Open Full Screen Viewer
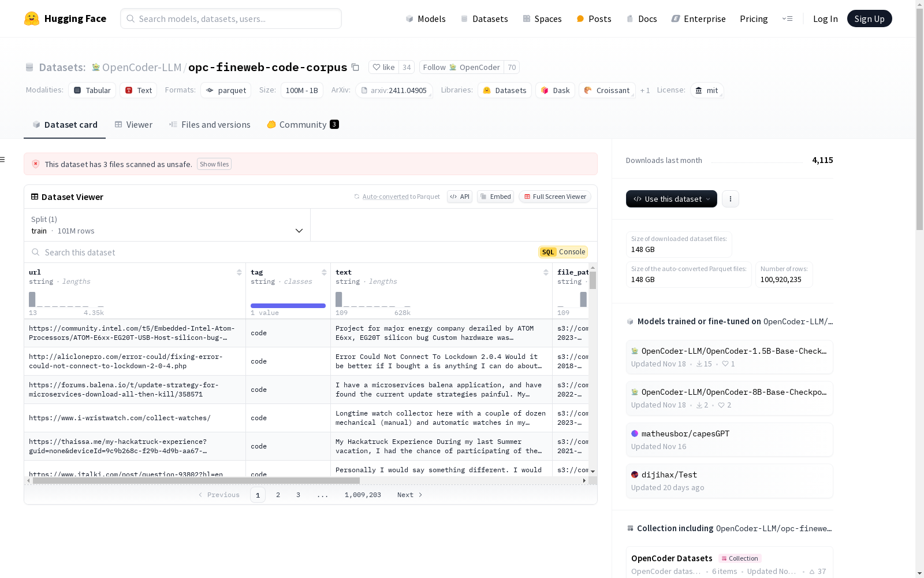The image size is (924, 578). (555, 197)
